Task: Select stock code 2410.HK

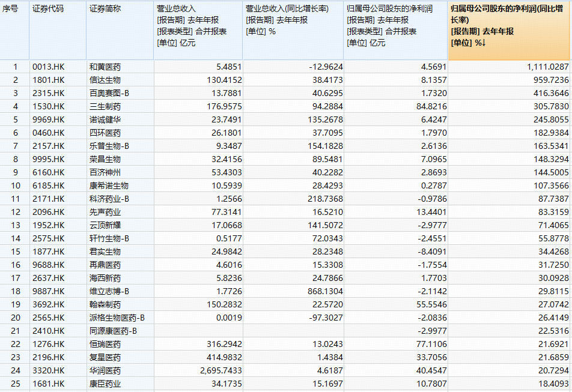Action: pyautogui.click(x=48, y=331)
